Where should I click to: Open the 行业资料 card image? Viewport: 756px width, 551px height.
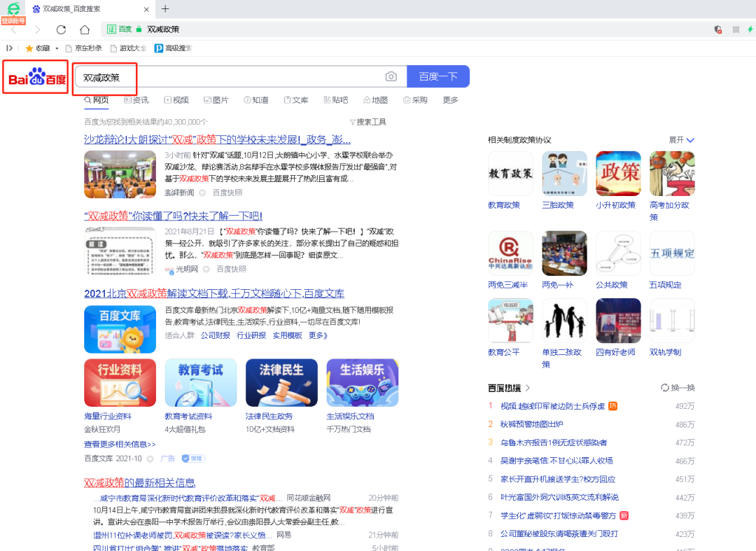click(x=120, y=383)
